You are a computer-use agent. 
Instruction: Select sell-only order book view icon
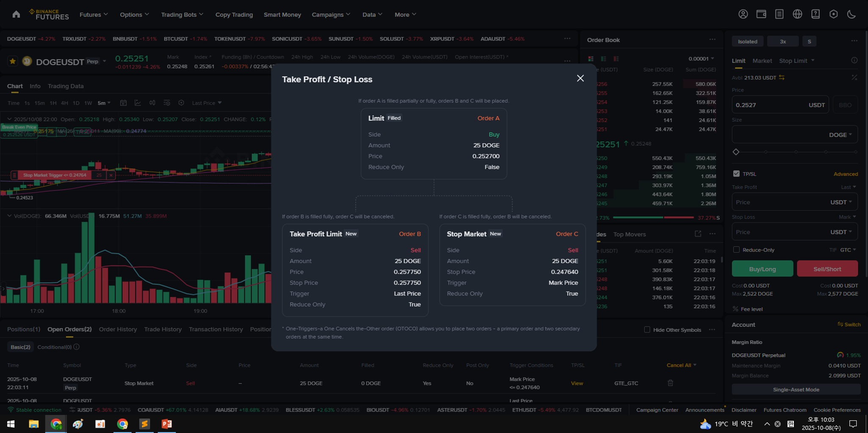pos(616,58)
